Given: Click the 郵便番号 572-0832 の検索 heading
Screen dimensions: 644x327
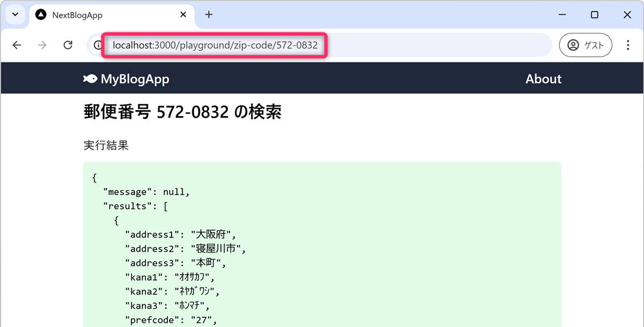Looking at the screenshot, I should click(x=182, y=112).
